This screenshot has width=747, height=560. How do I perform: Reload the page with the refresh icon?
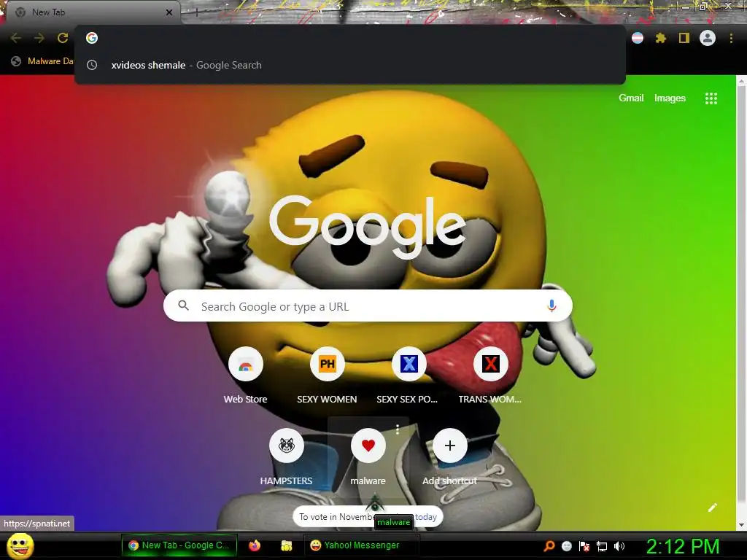point(63,38)
